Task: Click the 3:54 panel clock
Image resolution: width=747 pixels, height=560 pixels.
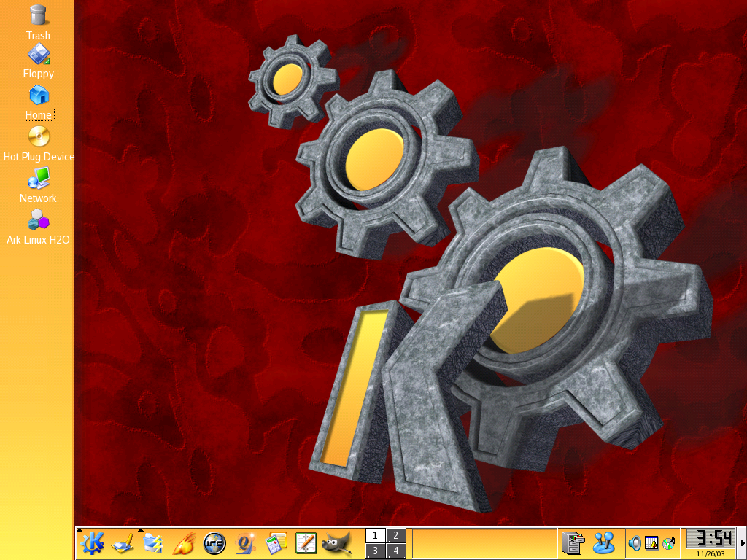Action: [x=710, y=539]
